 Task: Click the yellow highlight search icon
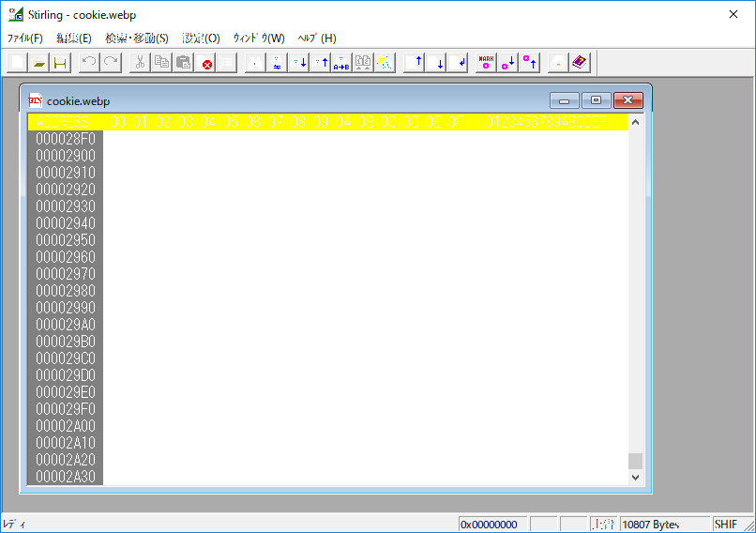coord(385,63)
